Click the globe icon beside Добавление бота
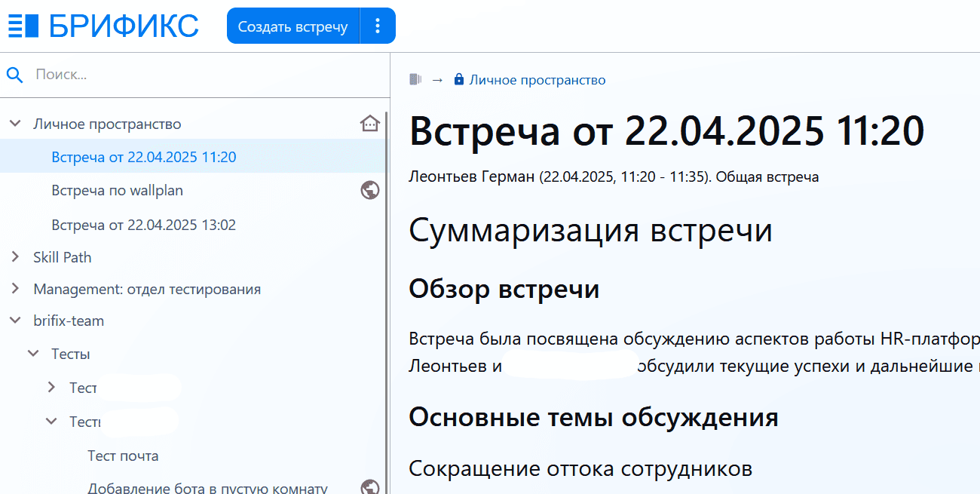This screenshot has height=494, width=980. [369, 487]
